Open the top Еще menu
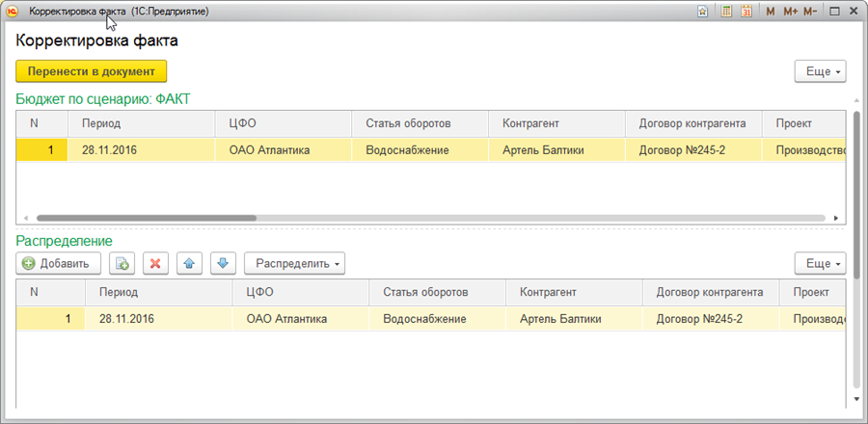Screen dimensions: 868x424 pos(820,71)
